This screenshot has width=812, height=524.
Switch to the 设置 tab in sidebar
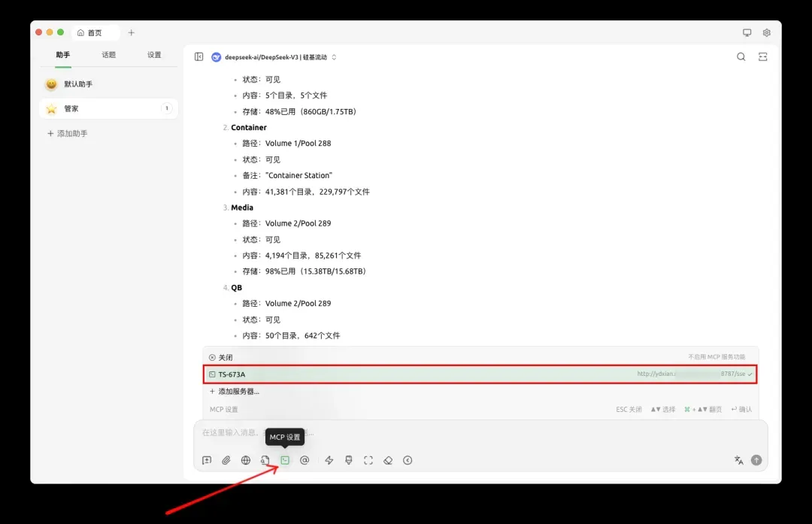154,55
